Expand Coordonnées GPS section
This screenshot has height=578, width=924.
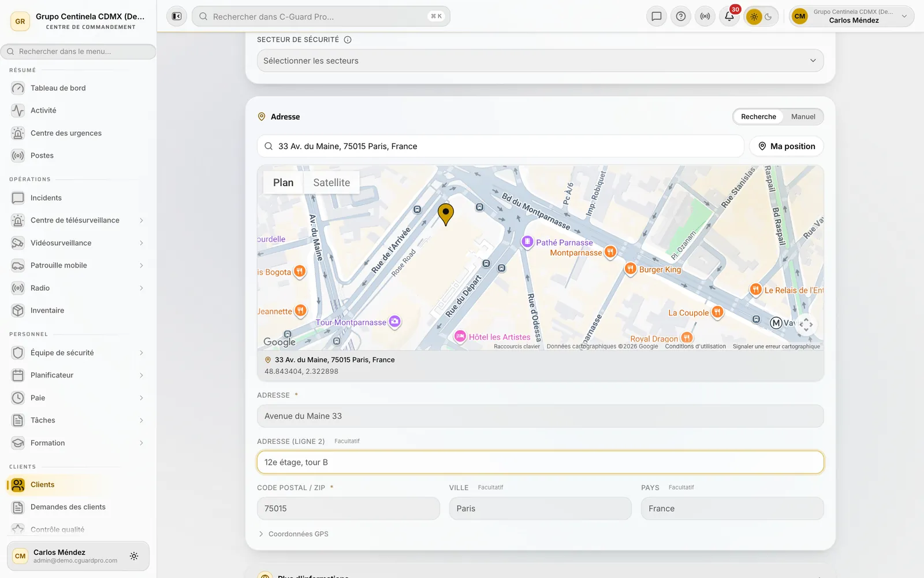(x=293, y=534)
